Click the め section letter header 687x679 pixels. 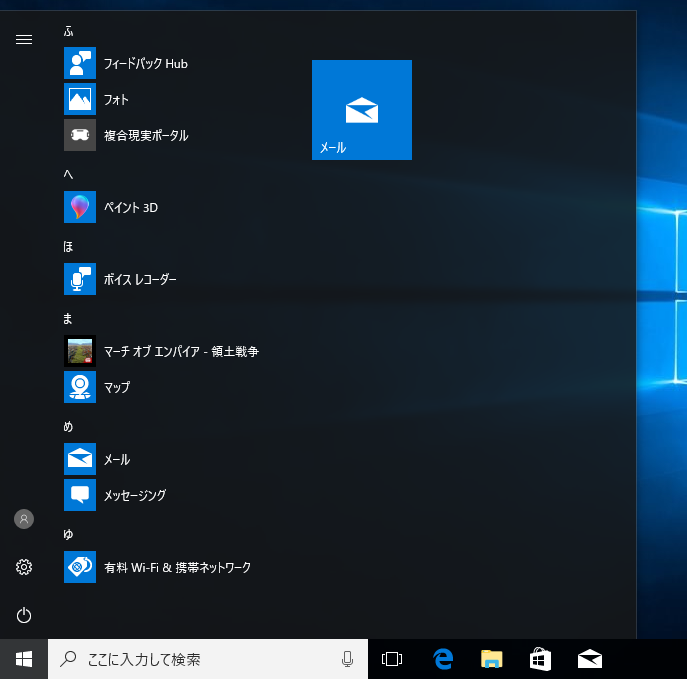point(68,426)
